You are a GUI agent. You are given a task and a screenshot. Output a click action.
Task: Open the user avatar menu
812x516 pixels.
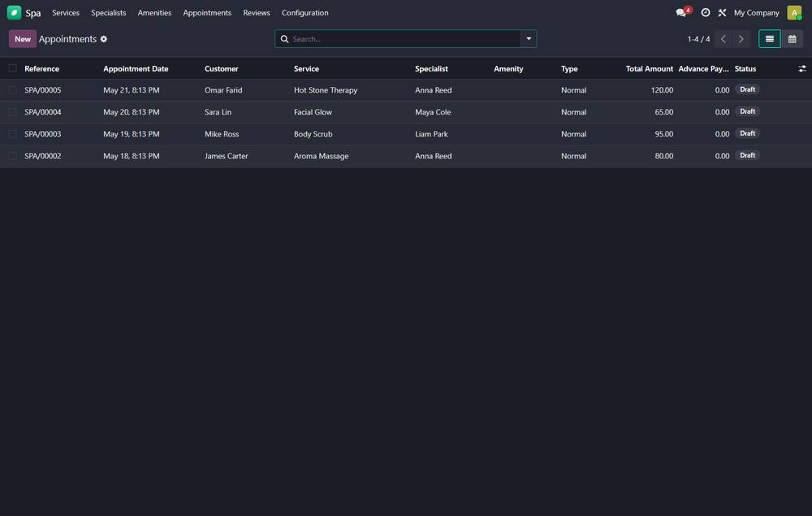[794, 12]
